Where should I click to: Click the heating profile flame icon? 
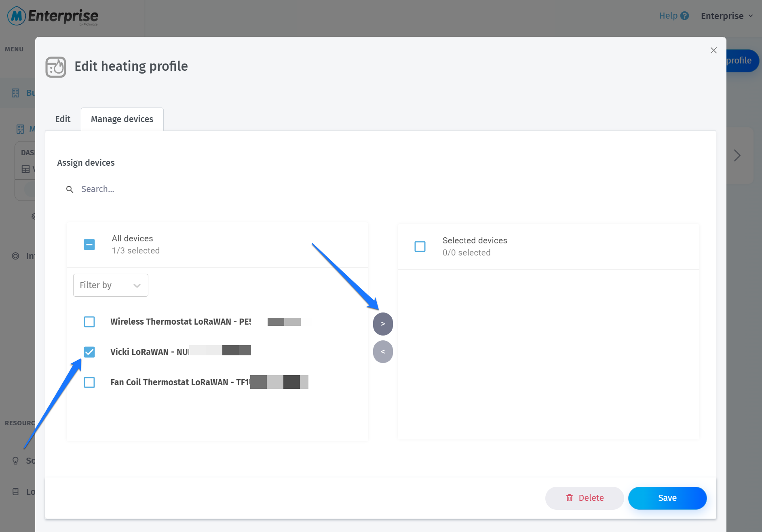[56, 67]
